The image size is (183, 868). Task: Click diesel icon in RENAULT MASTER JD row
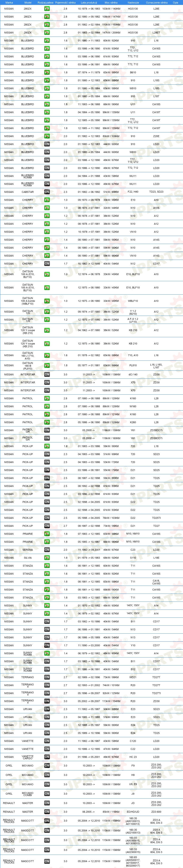tap(47, 803)
